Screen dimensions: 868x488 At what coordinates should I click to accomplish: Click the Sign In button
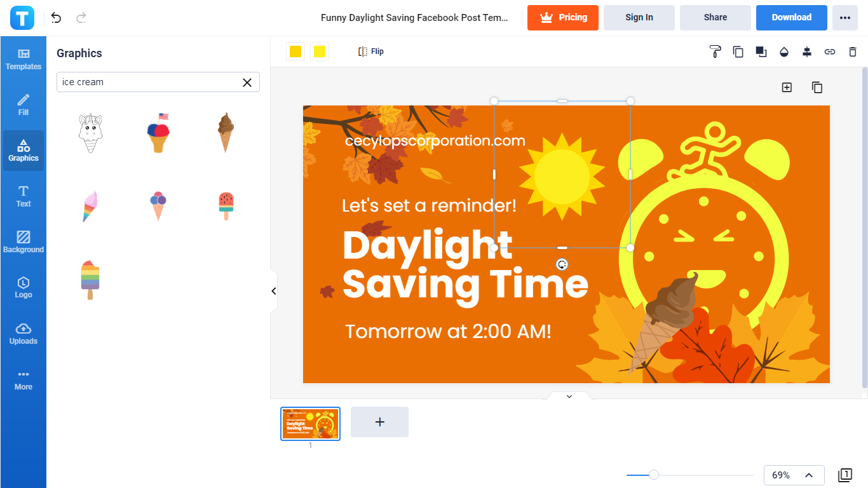coord(639,18)
